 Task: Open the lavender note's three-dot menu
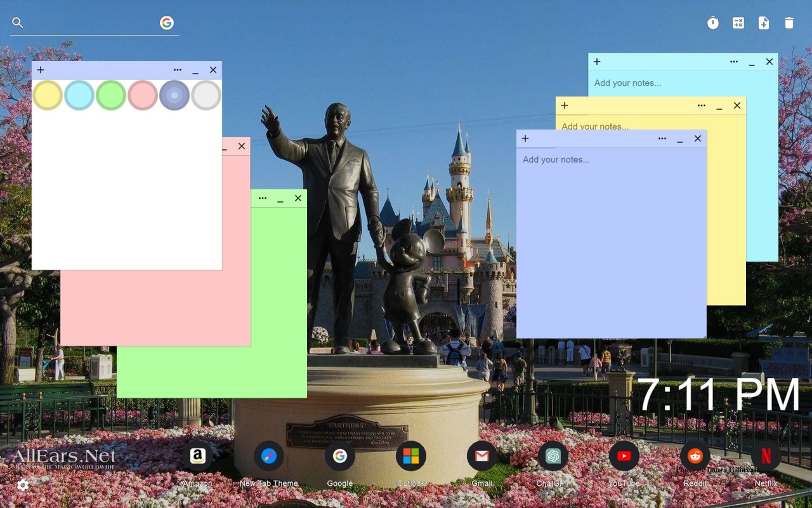click(662, 138)
